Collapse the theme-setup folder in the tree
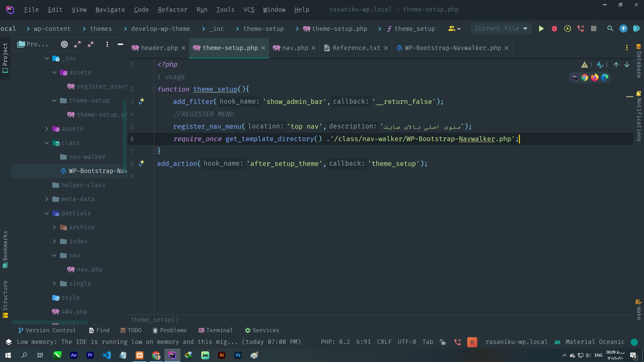 (x=54, y=101)
